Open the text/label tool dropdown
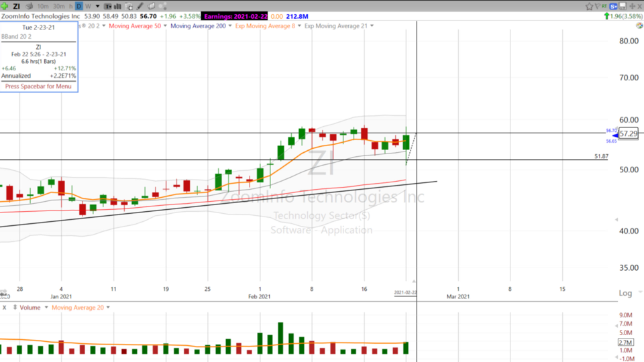The width and height of the screenshot is (644, 362). click(x=107, y=6)
